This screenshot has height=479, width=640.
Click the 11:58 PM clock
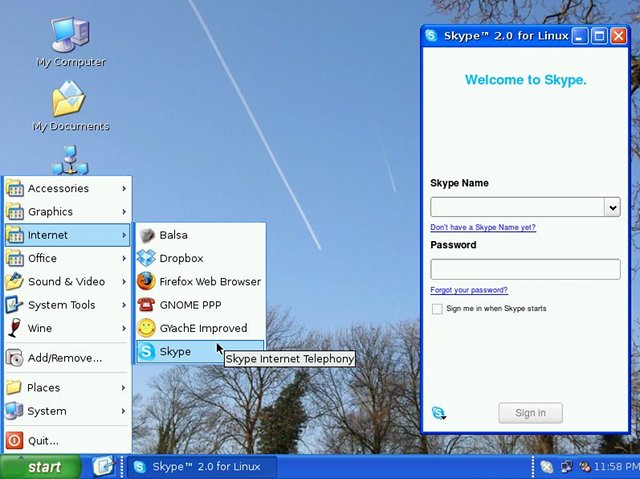[616, 466]
